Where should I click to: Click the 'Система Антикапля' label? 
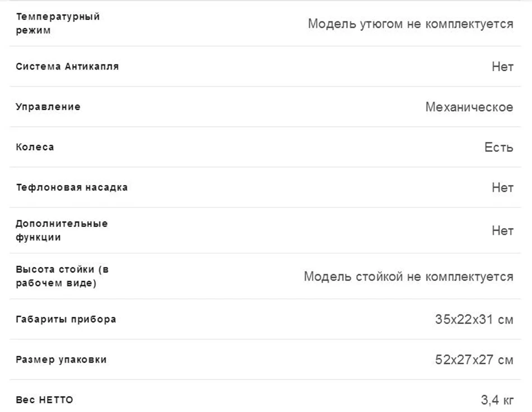[67, 66]
